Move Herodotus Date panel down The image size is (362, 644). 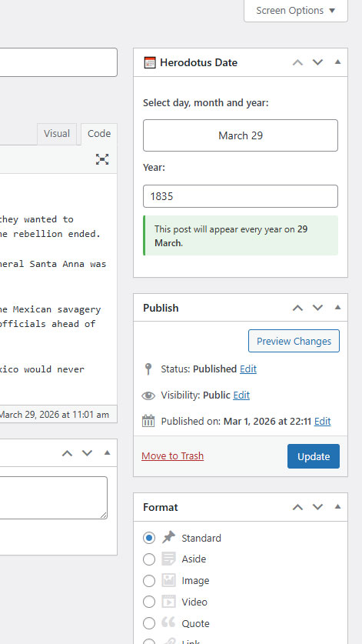(x=317, y=62)
